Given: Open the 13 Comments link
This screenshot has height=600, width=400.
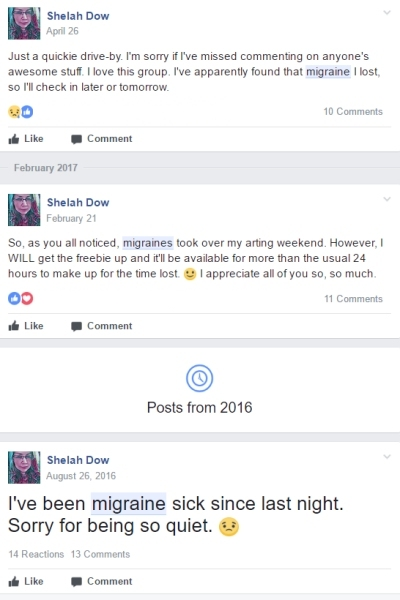Looking at the screenshot, I should (100, 554).
